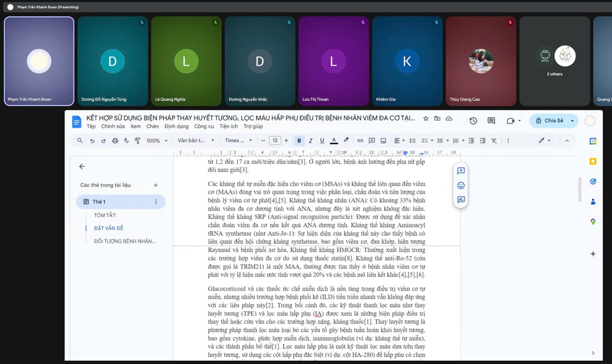Open the Định dạng menu

tap(176, 126)
